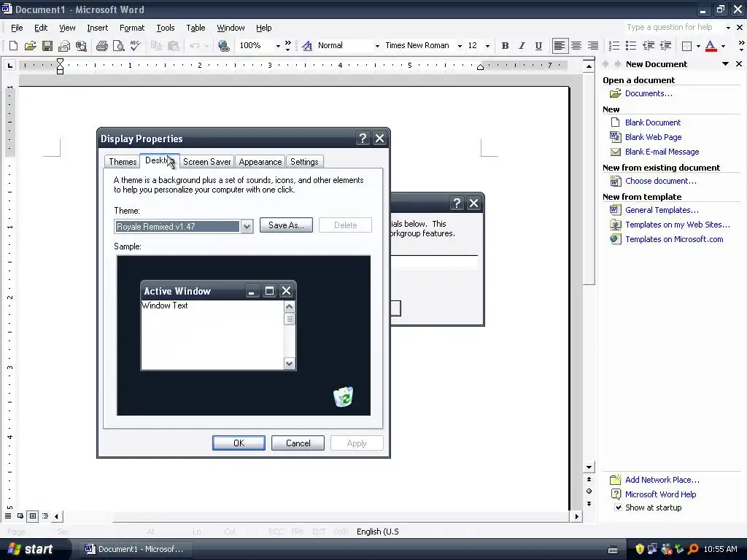747x560 pixels.
Task: Click the right indent marker on ruler
Action: pyautogui.click(x=480, y=67)
